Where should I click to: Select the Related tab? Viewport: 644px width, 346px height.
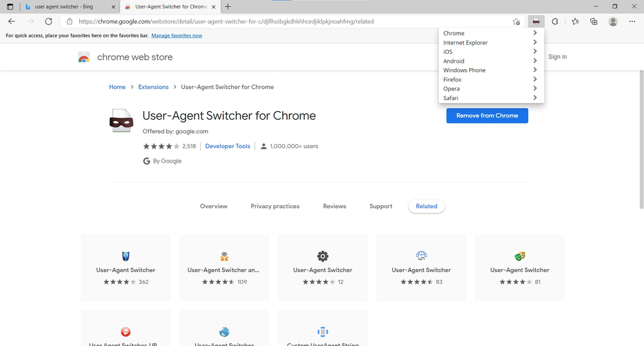click(x=427, y=206)
